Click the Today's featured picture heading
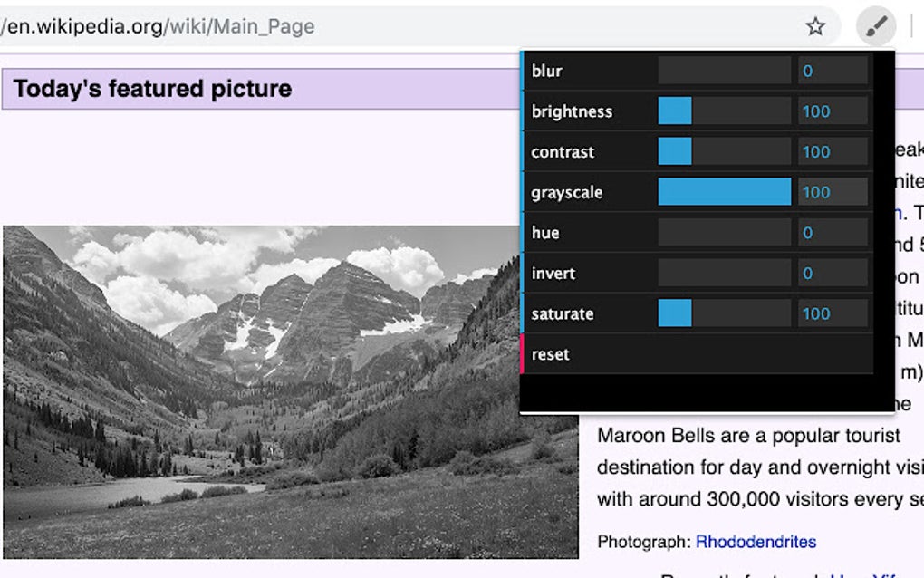924x578 pixels. click(150, 88)
